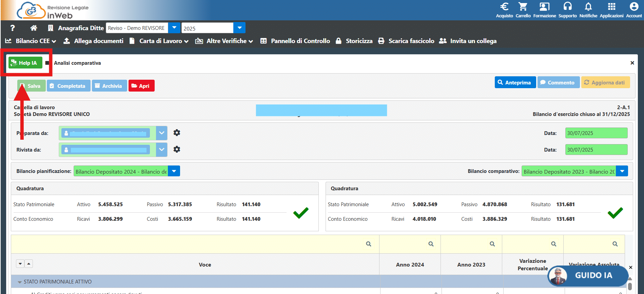Image resolution: width=644 pixels, height=294 pixels.
Task: Click gear icon beside Rivista da
Action: [177, 149]
